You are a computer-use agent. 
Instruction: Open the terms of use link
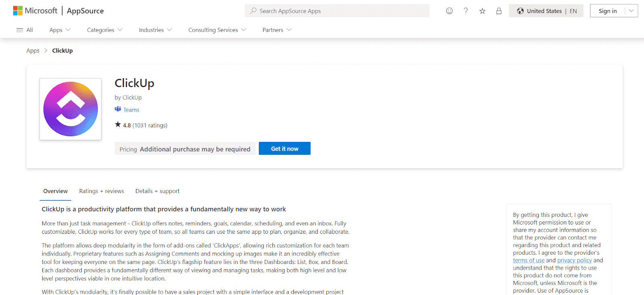528,260
